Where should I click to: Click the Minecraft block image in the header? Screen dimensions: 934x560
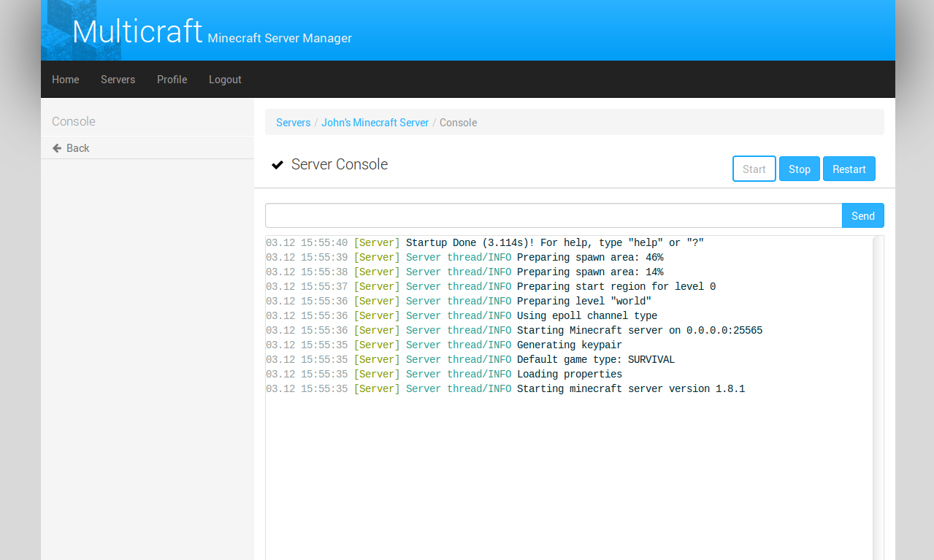pyautogui.click(x=80, y=30)
